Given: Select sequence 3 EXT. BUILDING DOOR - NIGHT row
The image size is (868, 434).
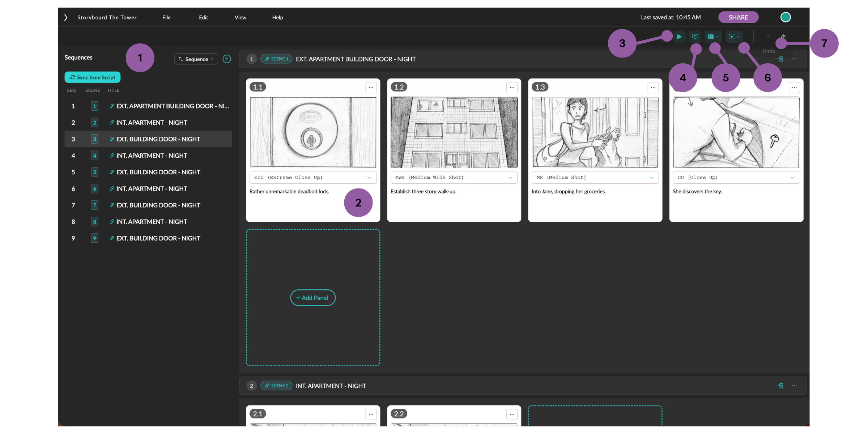Looking at the screenshot, I should point(148,139).
